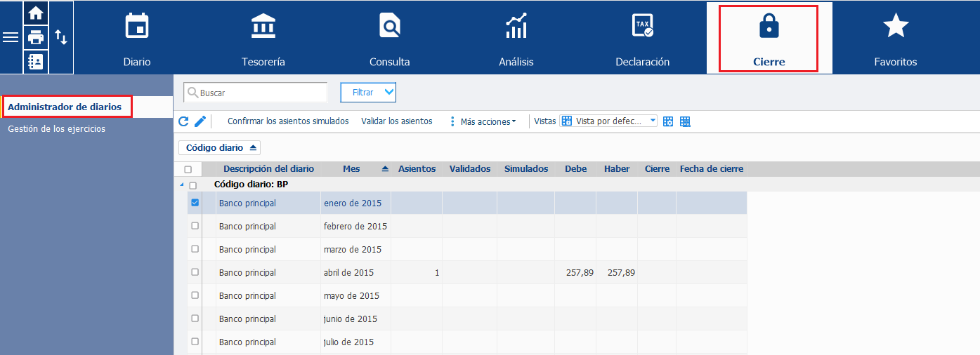Click the Buscar search field

tap(256, 92)
